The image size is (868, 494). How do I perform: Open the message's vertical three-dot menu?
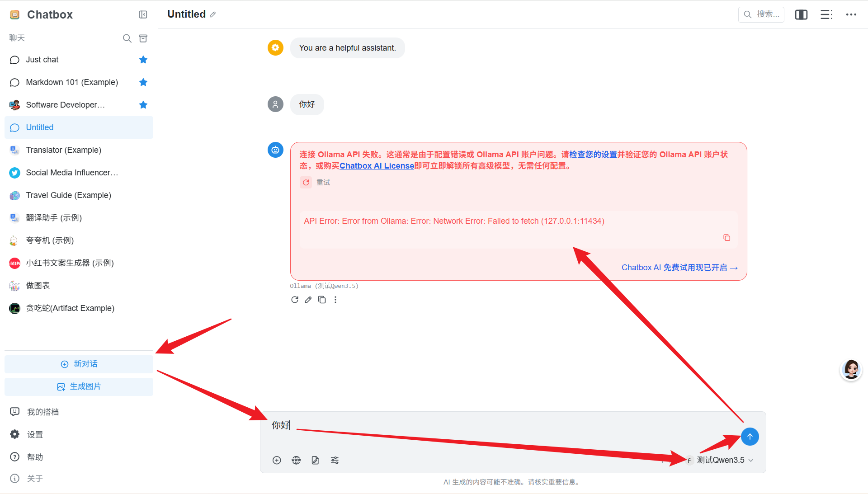[x=335, y=300]
